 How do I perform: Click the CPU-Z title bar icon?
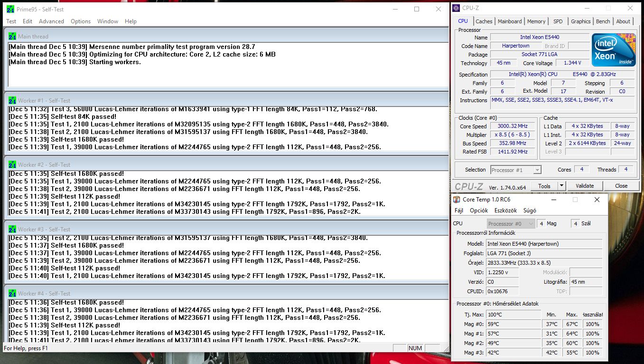tap(456, 8)
